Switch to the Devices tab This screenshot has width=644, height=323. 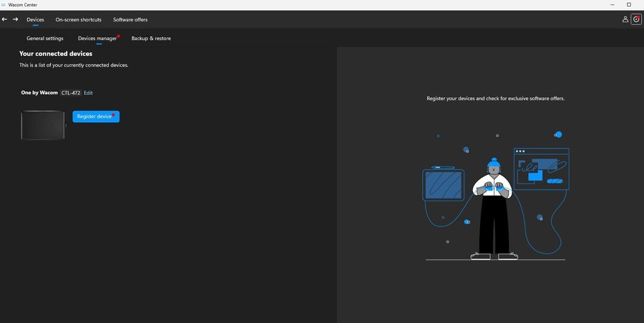click(x=35, y=19)
